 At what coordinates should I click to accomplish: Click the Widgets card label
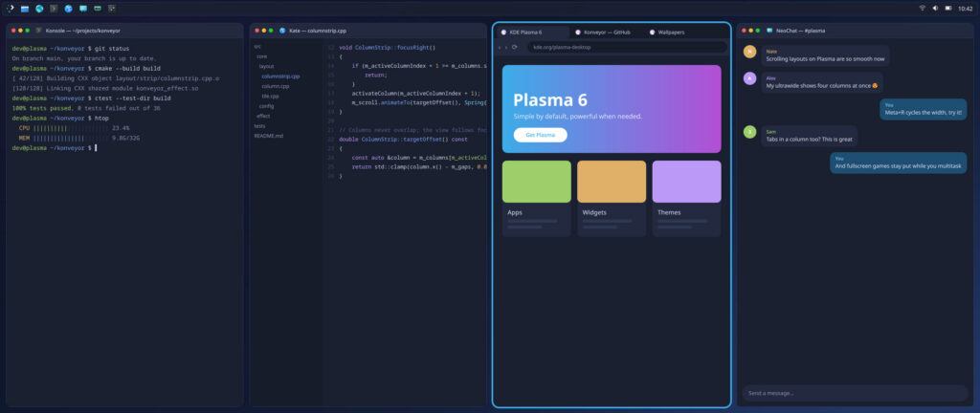(x=594, y=212)
